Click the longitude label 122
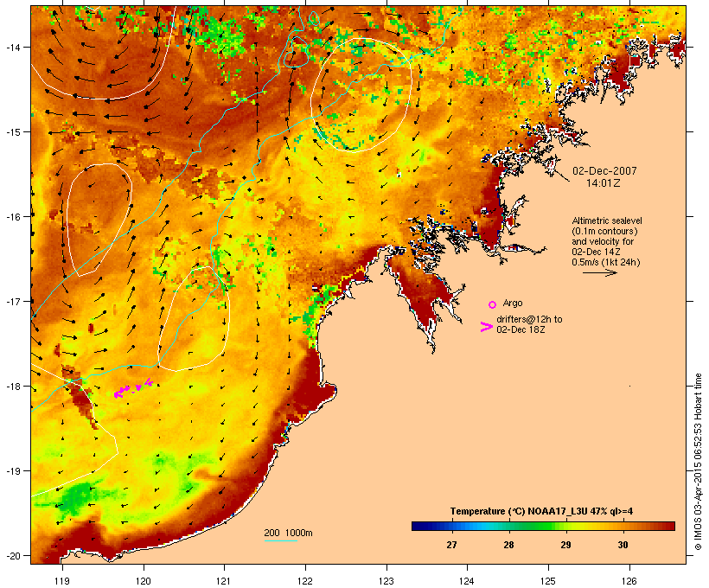 click(305, 581)
